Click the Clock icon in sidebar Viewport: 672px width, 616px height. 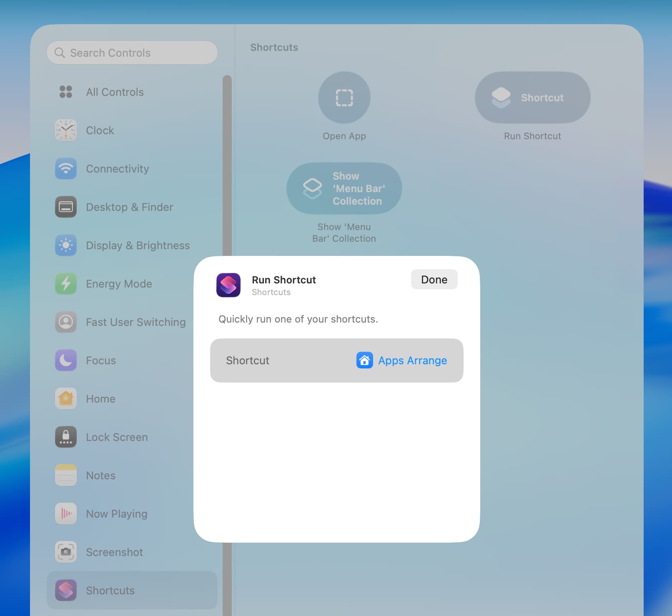[x=66, y=130]
